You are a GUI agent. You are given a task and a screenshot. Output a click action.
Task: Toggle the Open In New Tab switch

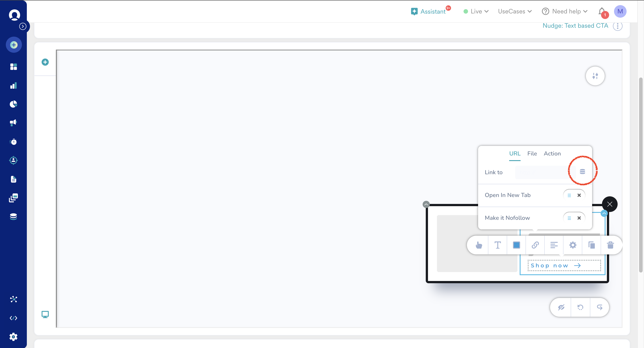(x=574, y=195)
